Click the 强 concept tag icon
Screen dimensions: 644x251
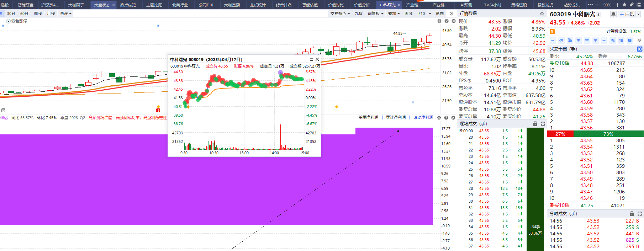[x=561, y=41]
